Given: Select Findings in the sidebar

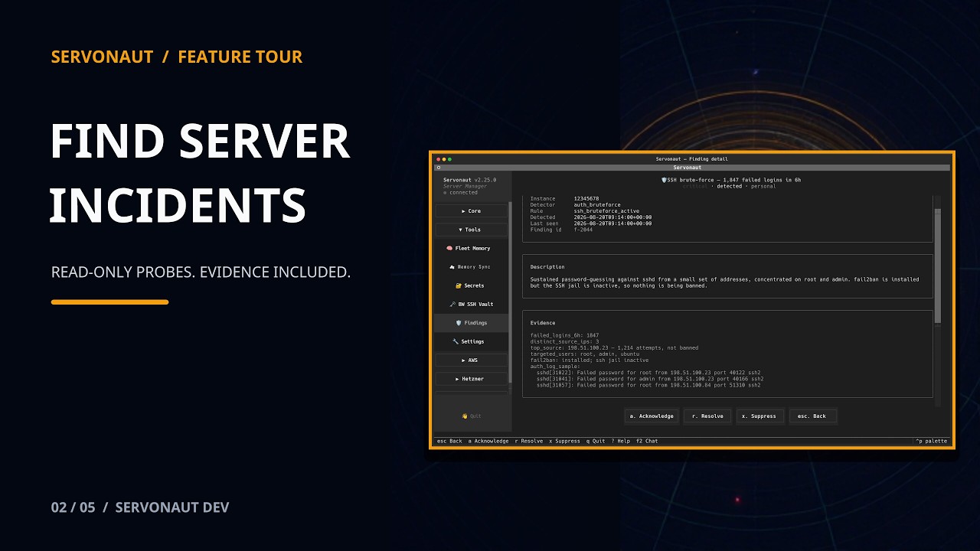Looking at the screenshot, I should [x=471, y=323].
